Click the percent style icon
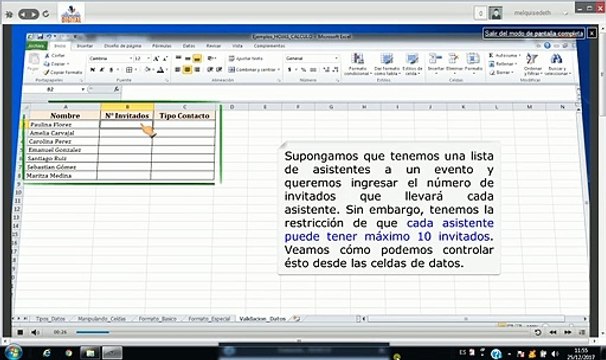The image size is (606, 360). [303, 70]
